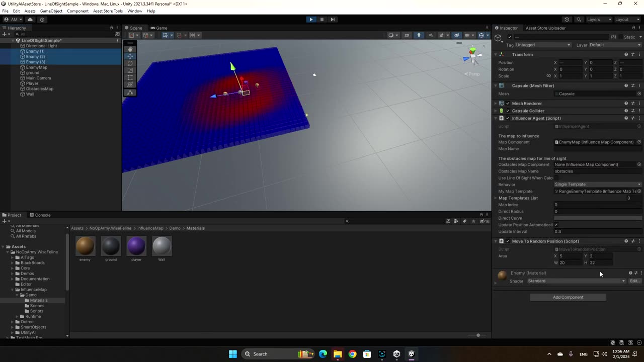Switch to the Console tab
Screen dimensions: 644x362
tap(39, 215)
